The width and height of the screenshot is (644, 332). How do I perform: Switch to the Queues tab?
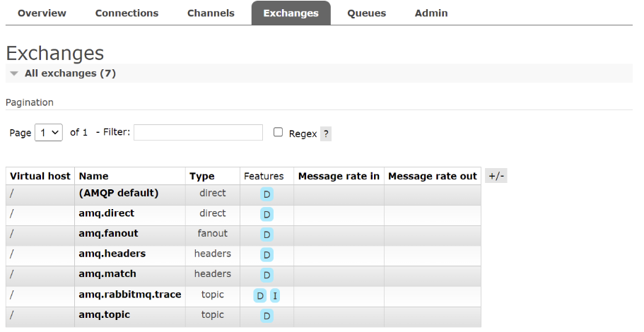pyautogui.click(x=366, y=13)
